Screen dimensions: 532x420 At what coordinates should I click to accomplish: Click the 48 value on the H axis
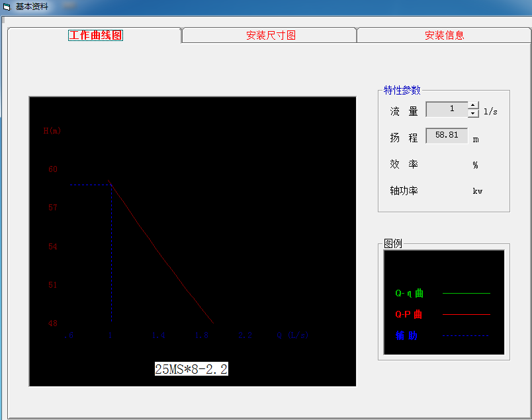tap(53, 323)
